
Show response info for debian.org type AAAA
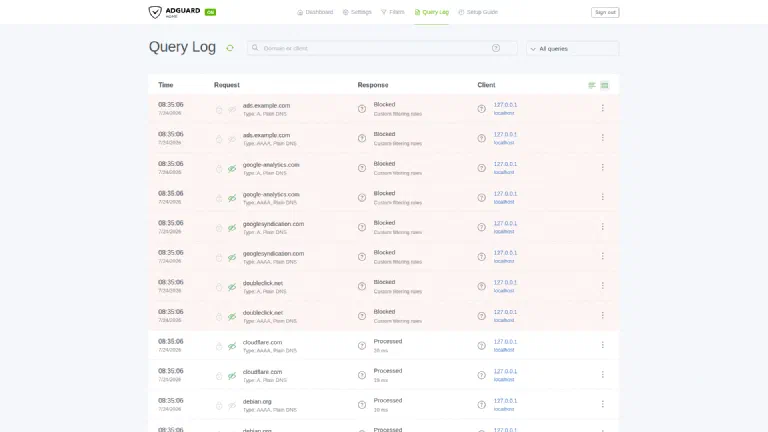362,405
